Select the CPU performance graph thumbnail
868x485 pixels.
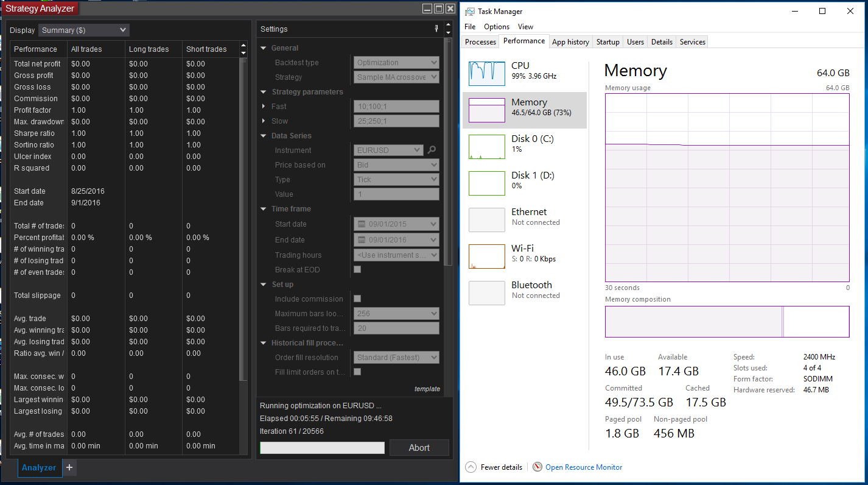pyautogui.click(x=486, y=73)
